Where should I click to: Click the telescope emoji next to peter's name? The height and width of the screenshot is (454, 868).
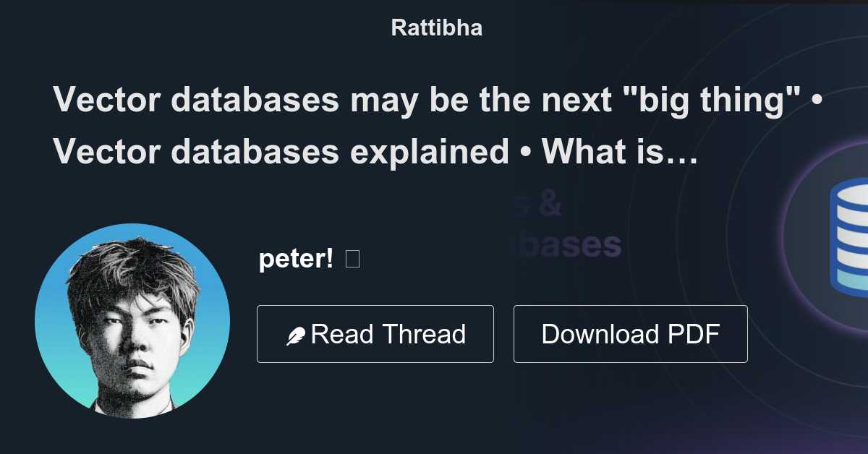[352, 257]
